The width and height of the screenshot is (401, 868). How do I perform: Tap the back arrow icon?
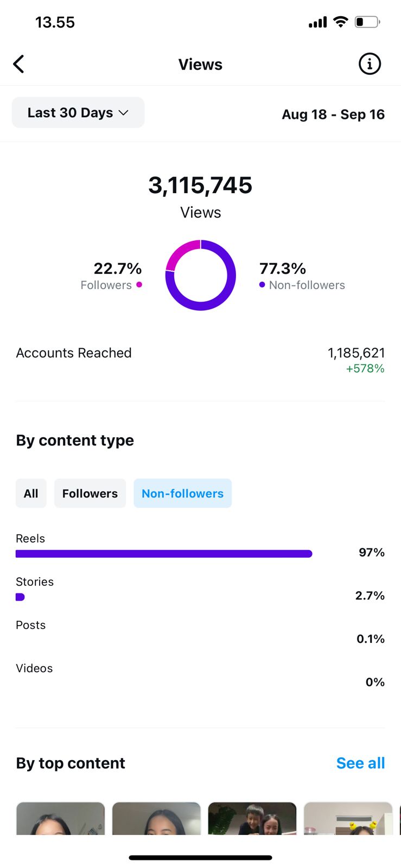(19, 64)
